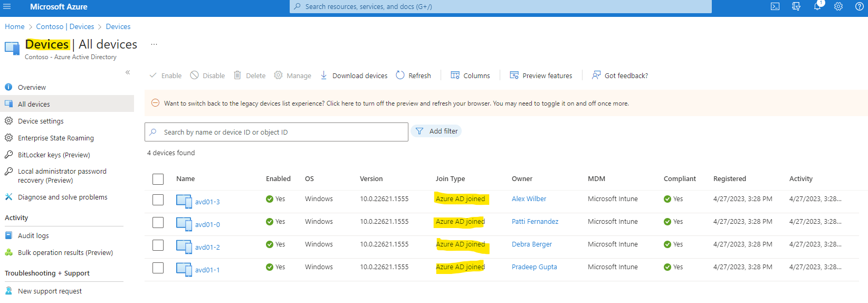Click the Devices breadcrumb at path end

click(118, 26)
